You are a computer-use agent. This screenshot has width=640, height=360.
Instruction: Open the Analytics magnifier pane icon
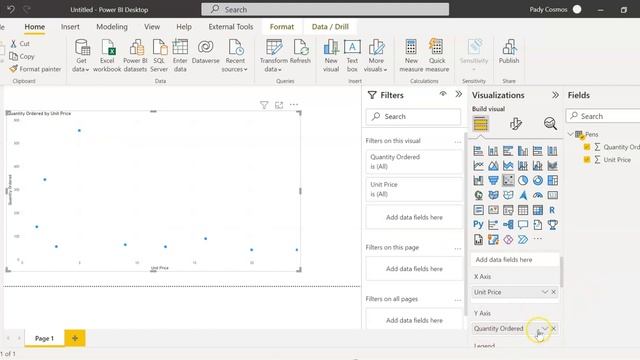pyautogui.click(x=550, y=124)
